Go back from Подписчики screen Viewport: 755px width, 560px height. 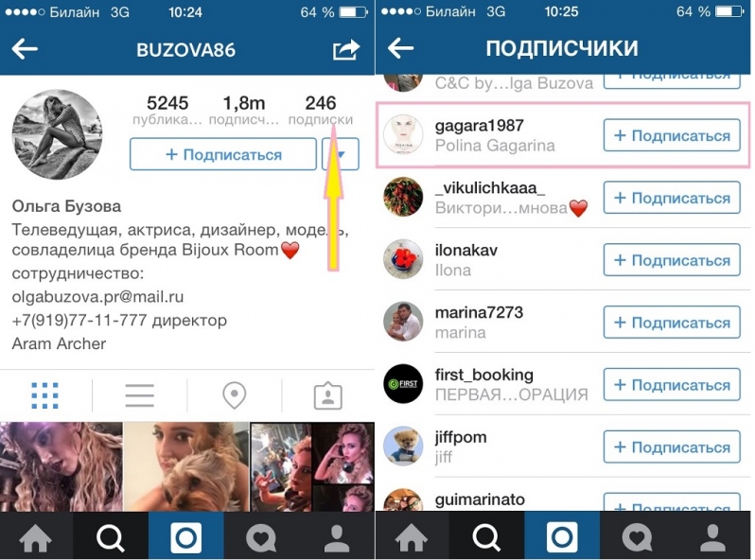pyautogui.click(x=400, y=48)
